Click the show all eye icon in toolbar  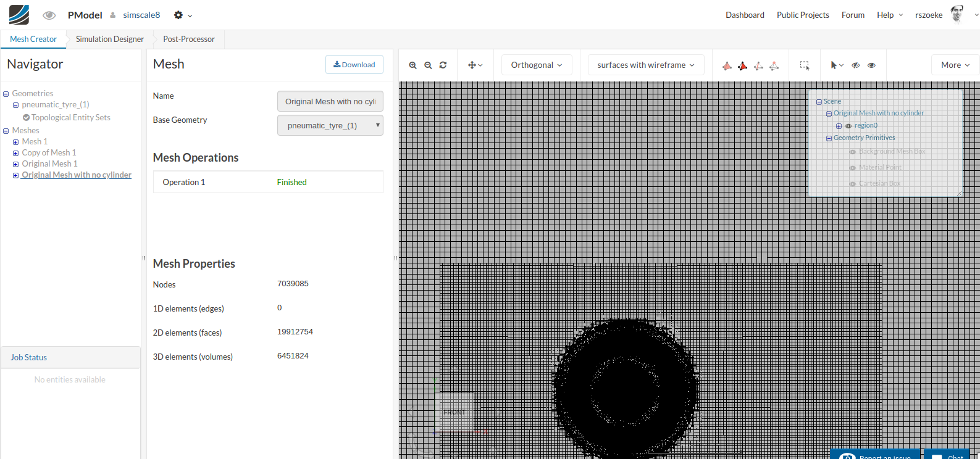871,65
